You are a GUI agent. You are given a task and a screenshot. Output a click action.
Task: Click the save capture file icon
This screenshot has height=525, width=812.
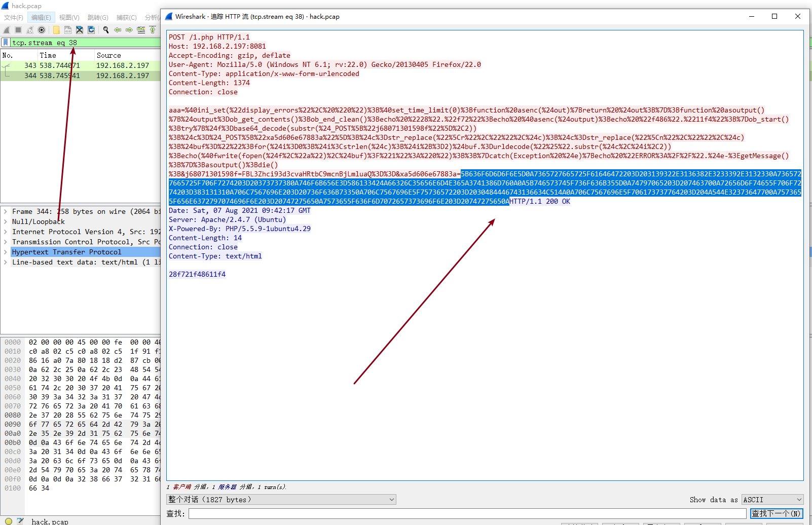[68, 30]
